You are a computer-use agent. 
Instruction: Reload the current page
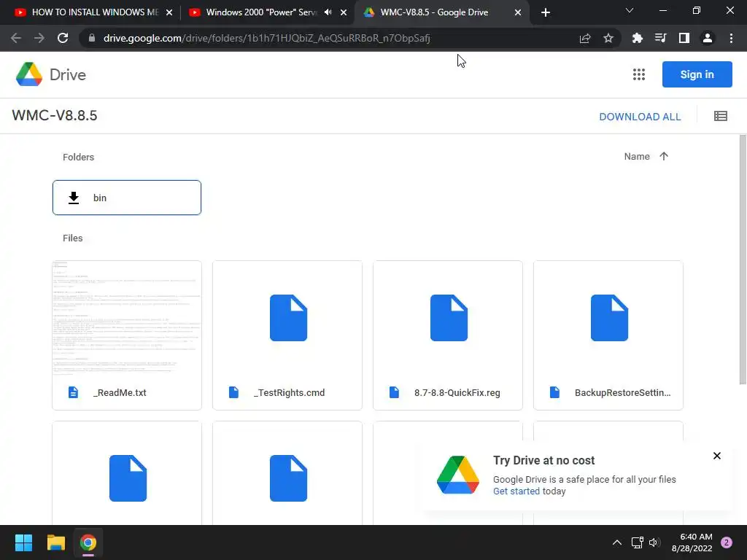point(63,38)
